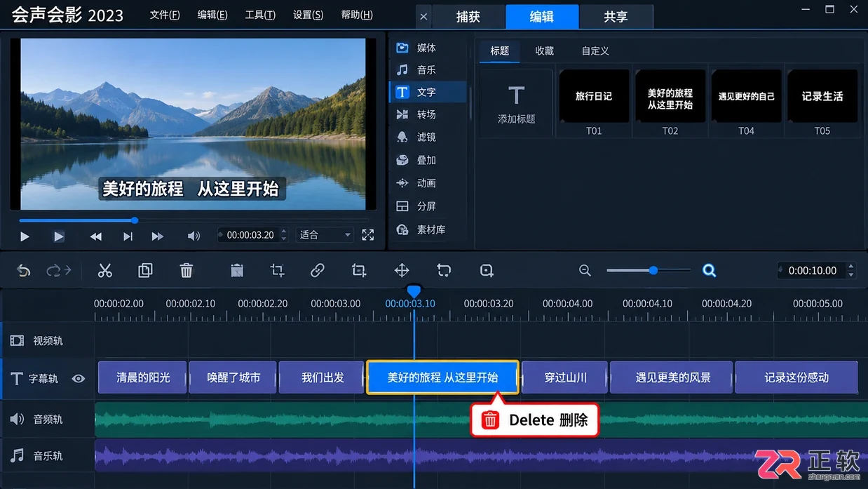868x489 pixels.
Task: Switch to the 自定义 custom tab
Action: tap(595, 51)
